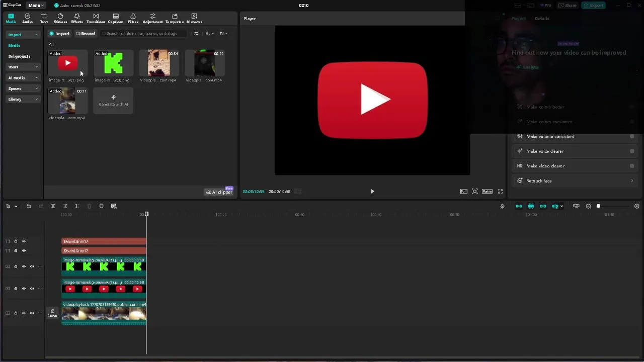The height and width of the screenshot is (362, 644).
Task: Select Media in the left sidebar
Action: tap(14, 45)
